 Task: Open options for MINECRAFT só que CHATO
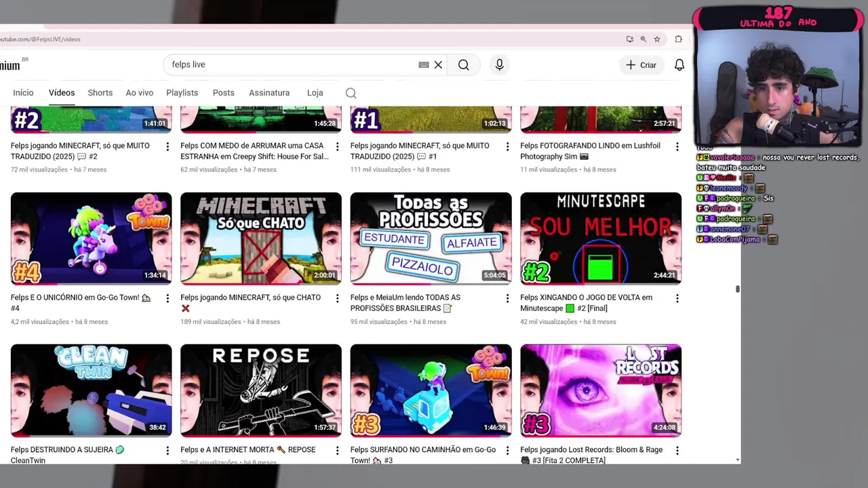point(337,298)
